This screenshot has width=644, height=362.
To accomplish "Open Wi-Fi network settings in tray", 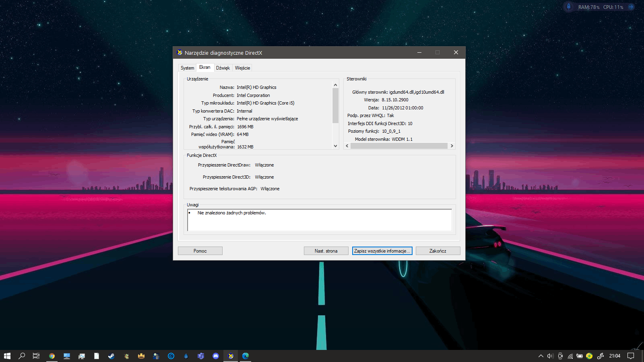I will point(570,356).
